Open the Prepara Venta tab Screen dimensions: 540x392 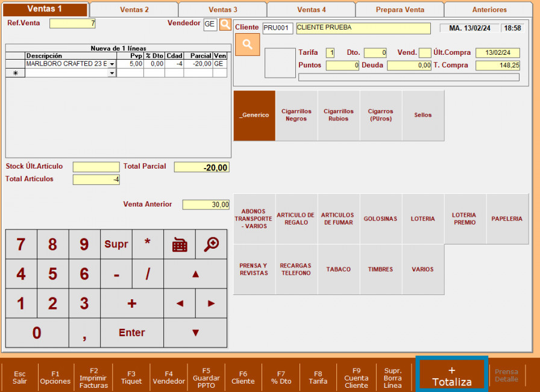tap(400, 10)
